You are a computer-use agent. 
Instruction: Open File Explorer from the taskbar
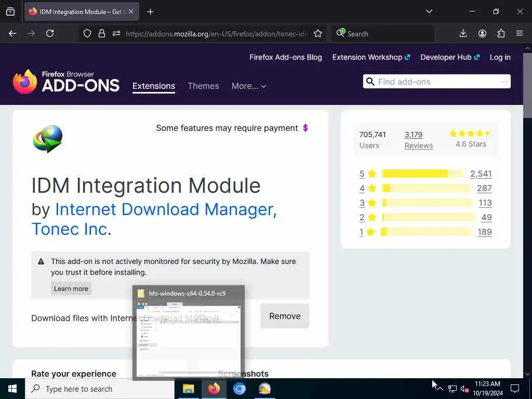coord(188,389)
